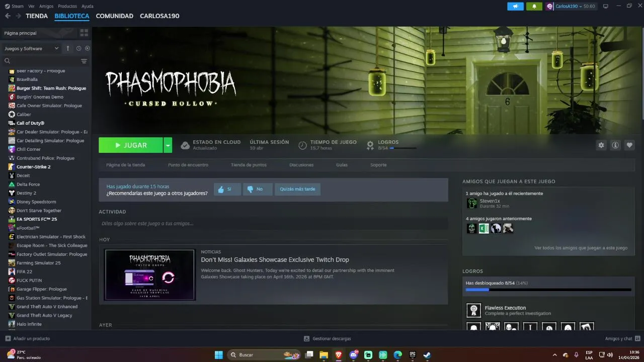Viewport: 644px width, 362px height.
Task: Click Ver todos los amigos que juegan link
Action: click(x=581, y=248)
